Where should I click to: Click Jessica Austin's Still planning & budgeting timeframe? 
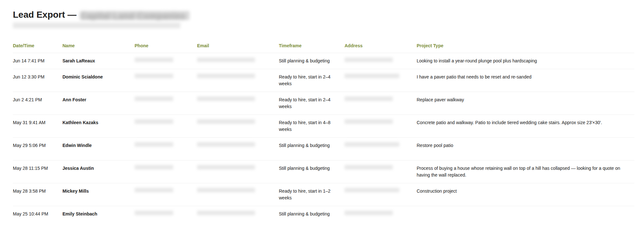(x=304, y=168)
